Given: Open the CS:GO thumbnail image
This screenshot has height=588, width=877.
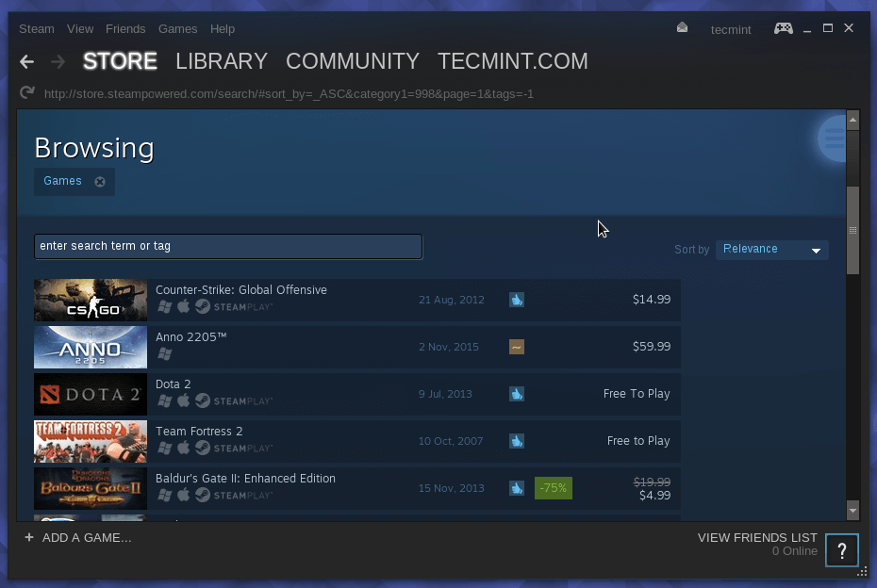Looking at the screenshot, I should tap(91, 301).
